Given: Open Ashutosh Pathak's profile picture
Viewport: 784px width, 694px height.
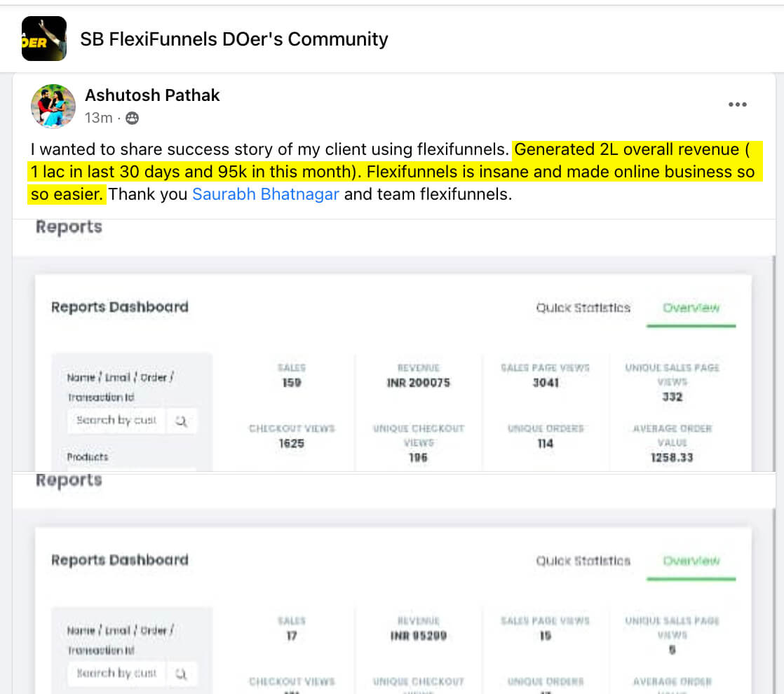Looking at the screenshot, I should [x=53, y=107].
